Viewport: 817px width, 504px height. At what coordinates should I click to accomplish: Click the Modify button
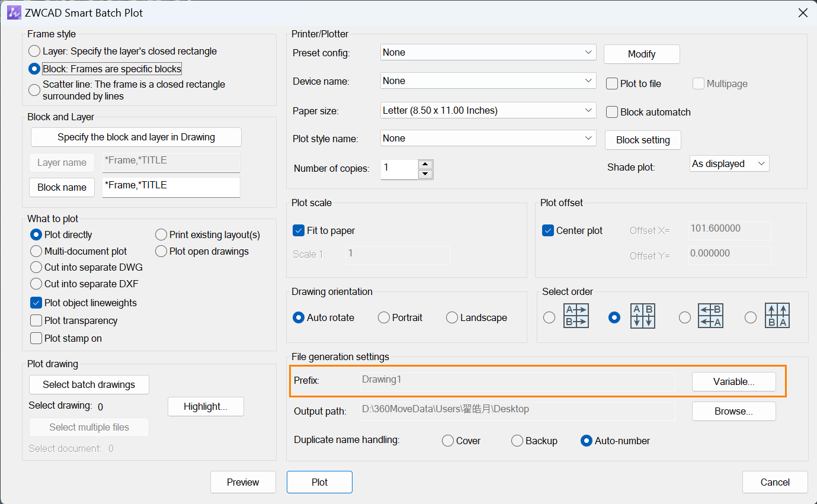pos(642,54)
